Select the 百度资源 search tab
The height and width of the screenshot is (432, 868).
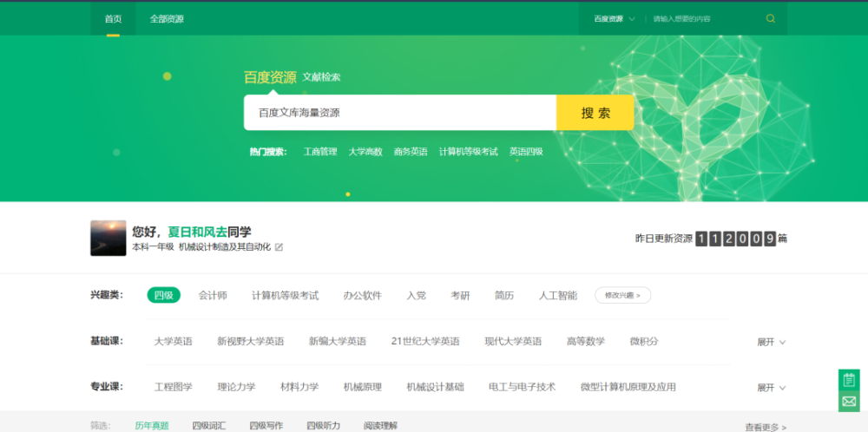click(x=270, y=77)
